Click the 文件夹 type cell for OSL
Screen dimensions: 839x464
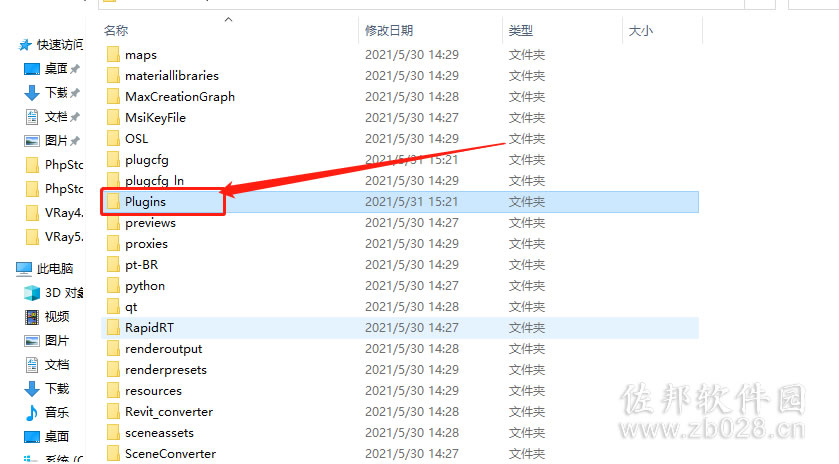(x=527, y=139)
